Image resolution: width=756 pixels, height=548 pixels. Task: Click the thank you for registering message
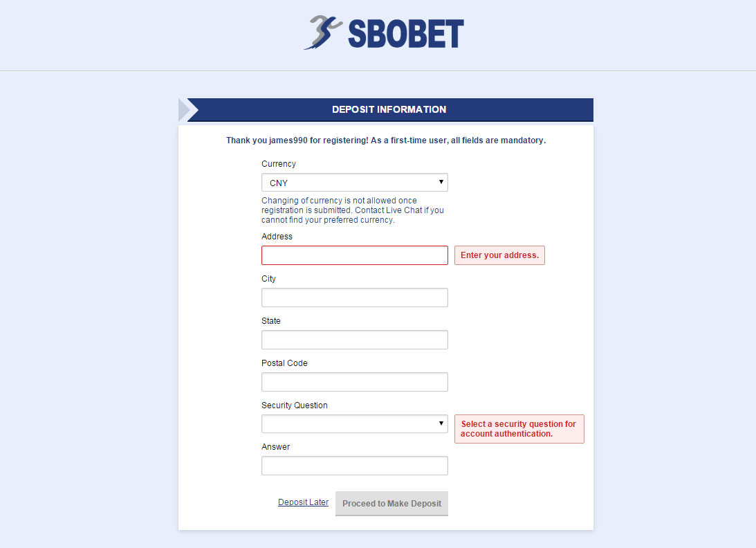(x=386, y=140)
